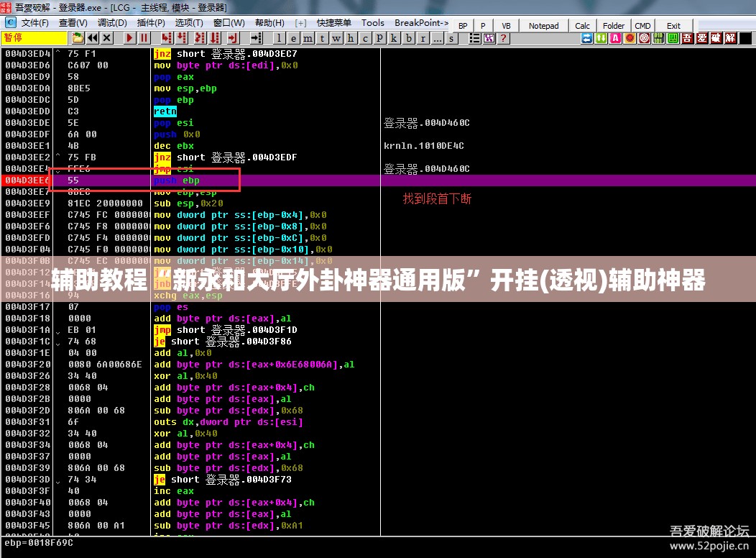Open the 调试(D) menu
This screenshot has height=558, width=756.
point(112,23)
